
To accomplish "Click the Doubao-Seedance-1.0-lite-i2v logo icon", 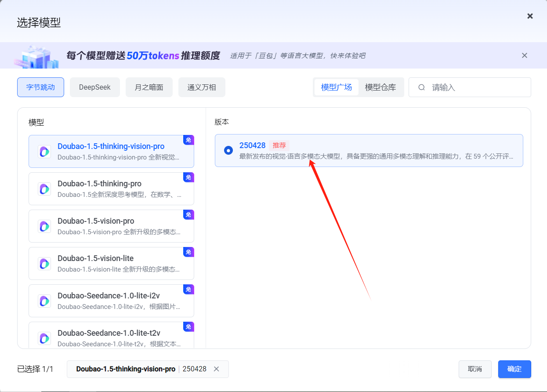I will 44,301.
